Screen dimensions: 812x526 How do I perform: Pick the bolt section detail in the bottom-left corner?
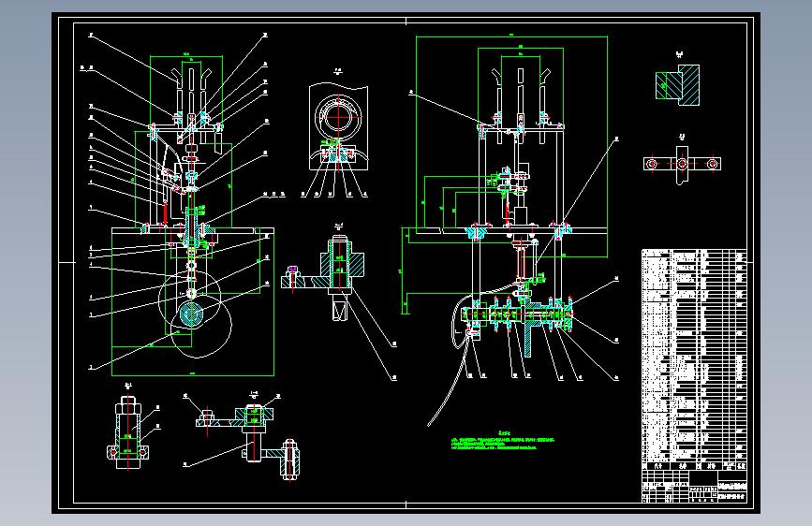tap(128, 432)
